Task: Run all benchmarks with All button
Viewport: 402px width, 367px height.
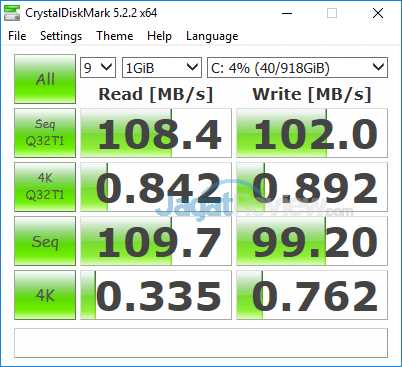Action: [x=45, y=79]
